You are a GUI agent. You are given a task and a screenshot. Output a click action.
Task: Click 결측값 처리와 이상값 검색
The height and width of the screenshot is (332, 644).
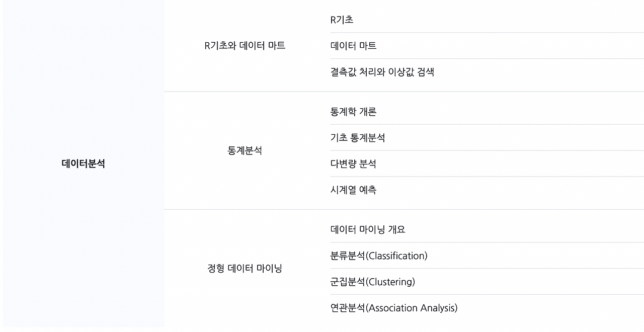tap(382, 72)
